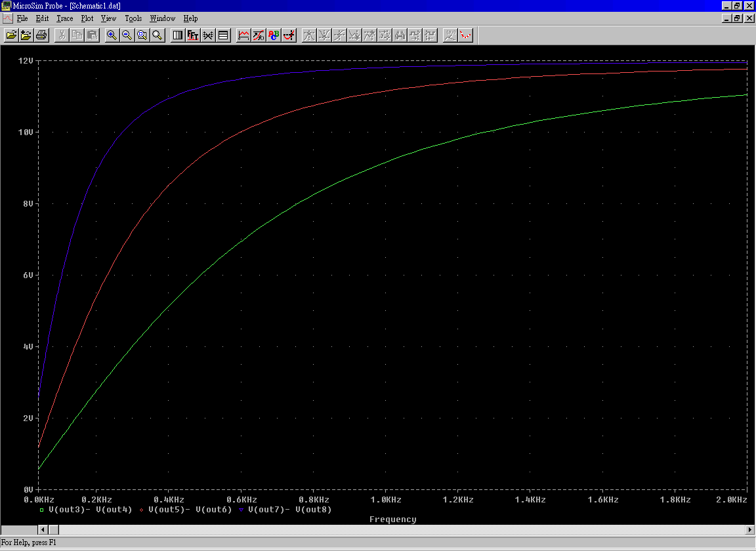Click the horizontal scrollbar left arrow
Viewport: 756px width, 551px height.
43,530
